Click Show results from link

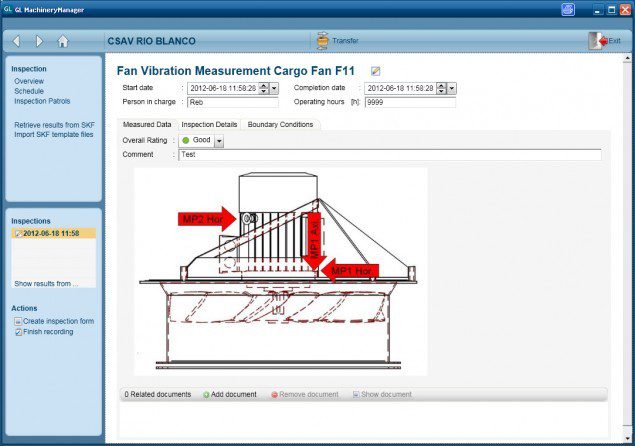click(46, 284)
